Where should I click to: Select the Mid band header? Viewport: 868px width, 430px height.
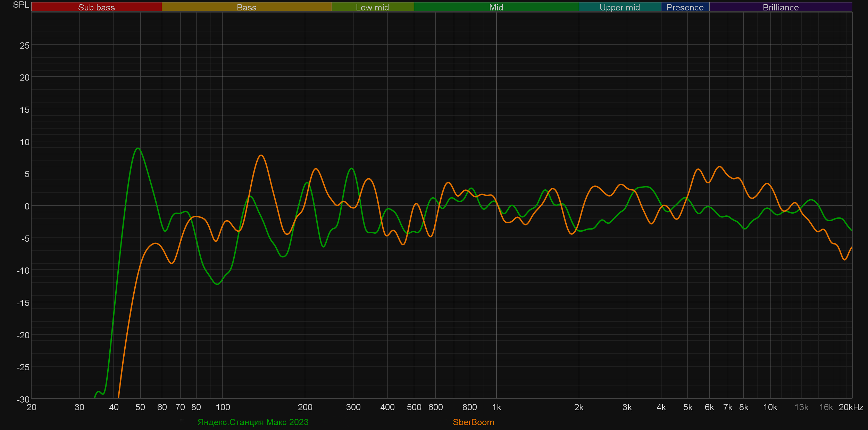496,7
